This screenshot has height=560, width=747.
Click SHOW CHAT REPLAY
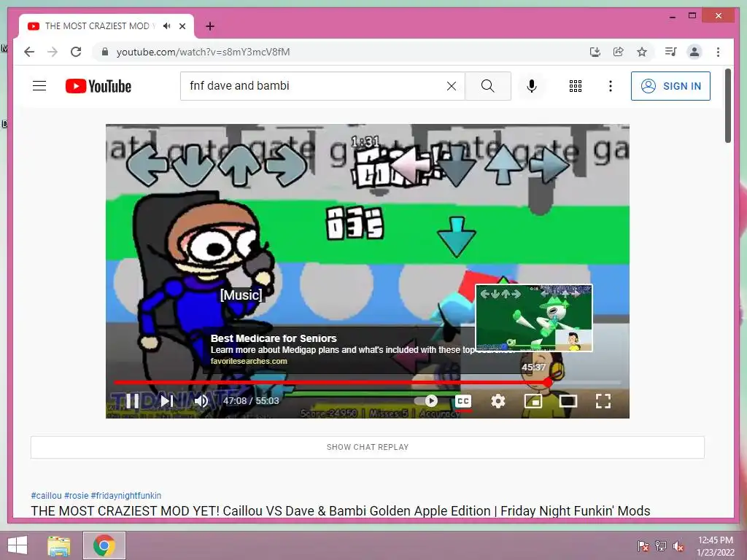pos(368,447)
